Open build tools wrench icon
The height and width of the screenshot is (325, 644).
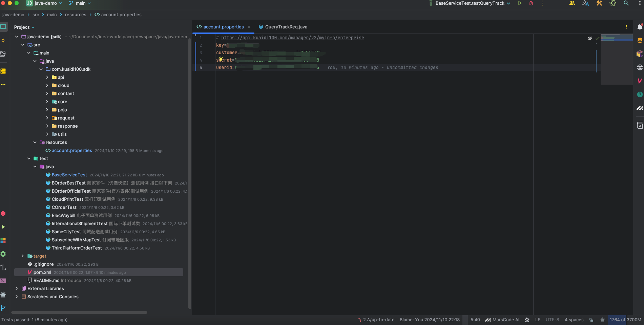(x=599, y=3)
